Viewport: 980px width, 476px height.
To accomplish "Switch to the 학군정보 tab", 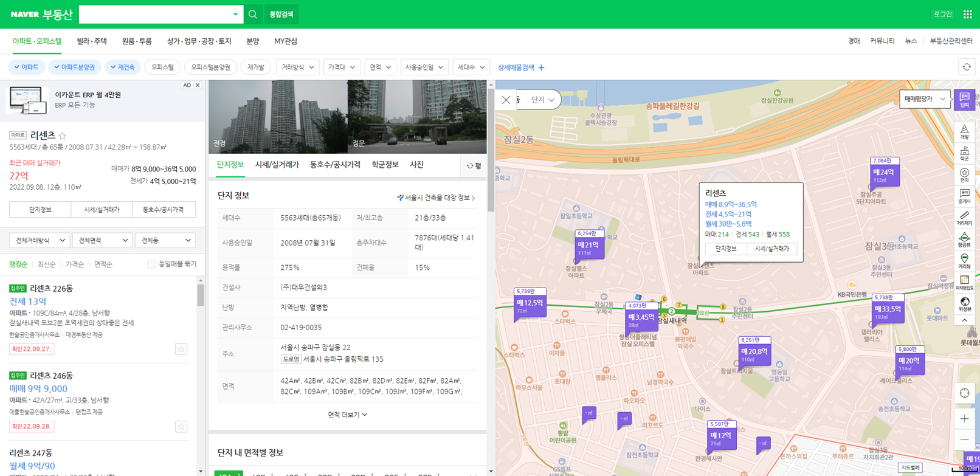I will [x=385, y=165].
